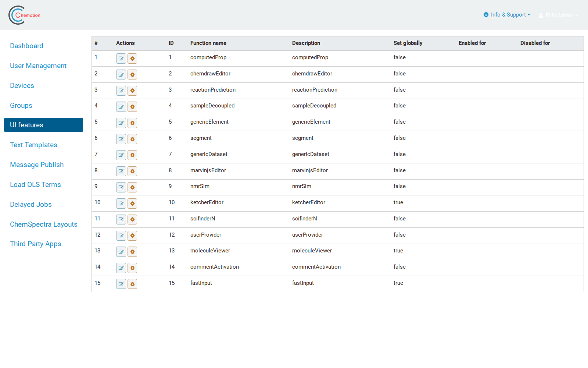This screenshot has height=368, width=588.
Task: Expand the Info & Support dropdown
Action: tap(507, 15)
